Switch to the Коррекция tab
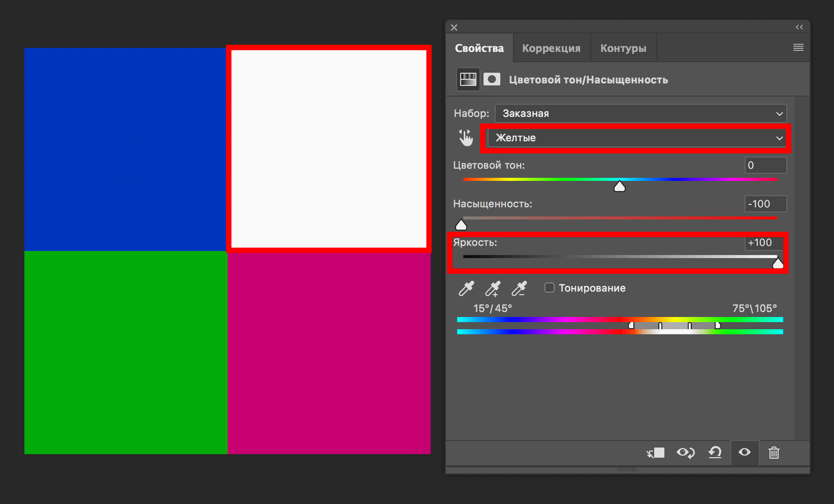 551,48
